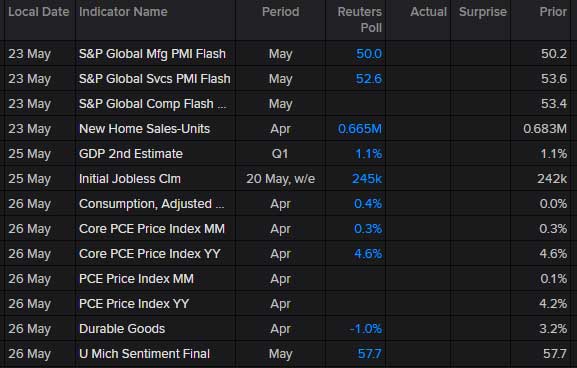Select the S&P Global Comp Flash indicator
The image size is (577, 368).
[152, 104]
